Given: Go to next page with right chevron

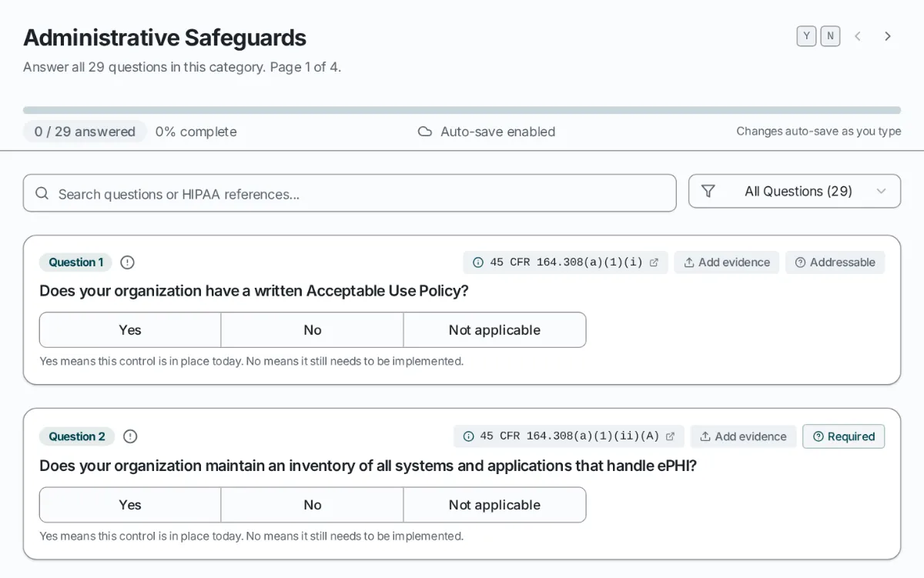Looking at the screenshot, I should pos(888,36).
